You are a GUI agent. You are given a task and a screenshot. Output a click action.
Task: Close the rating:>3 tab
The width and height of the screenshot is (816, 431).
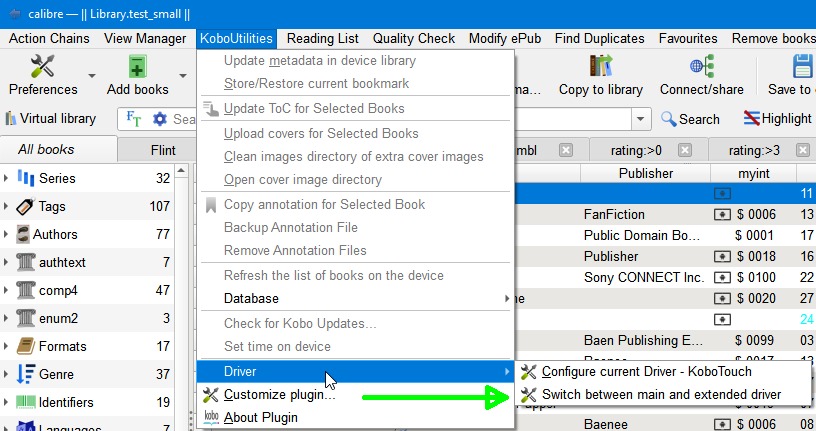tap(803, 150)
